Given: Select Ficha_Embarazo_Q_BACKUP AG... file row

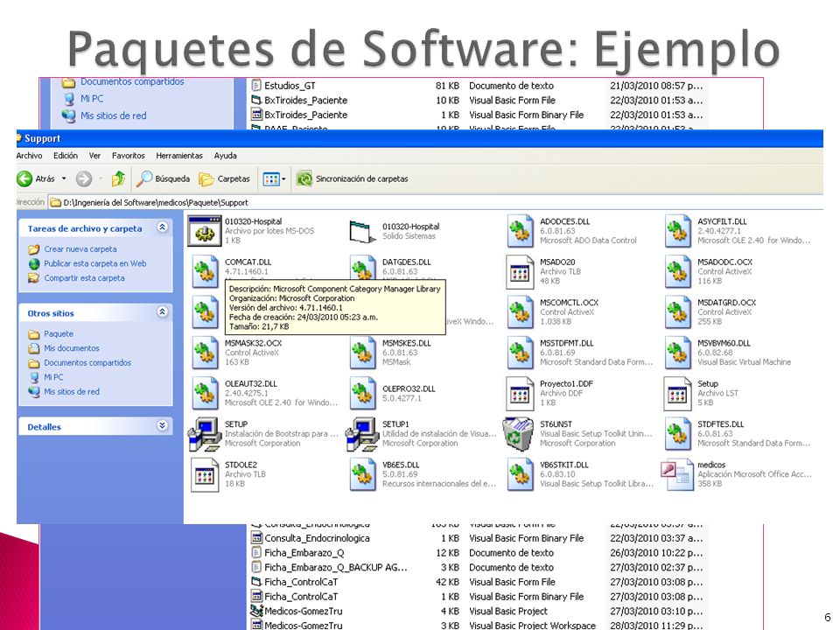Looking at the screenshot, I should click(477, 567).
